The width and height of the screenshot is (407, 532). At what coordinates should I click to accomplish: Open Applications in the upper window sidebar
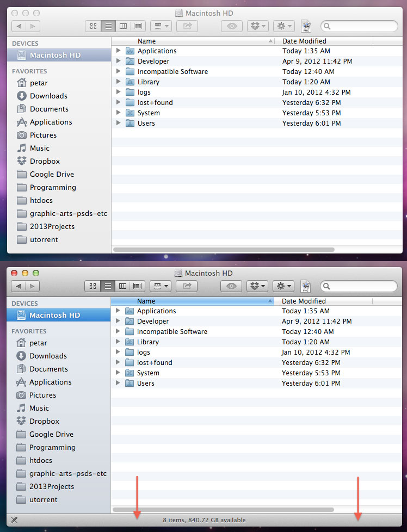tap(59, 122)
